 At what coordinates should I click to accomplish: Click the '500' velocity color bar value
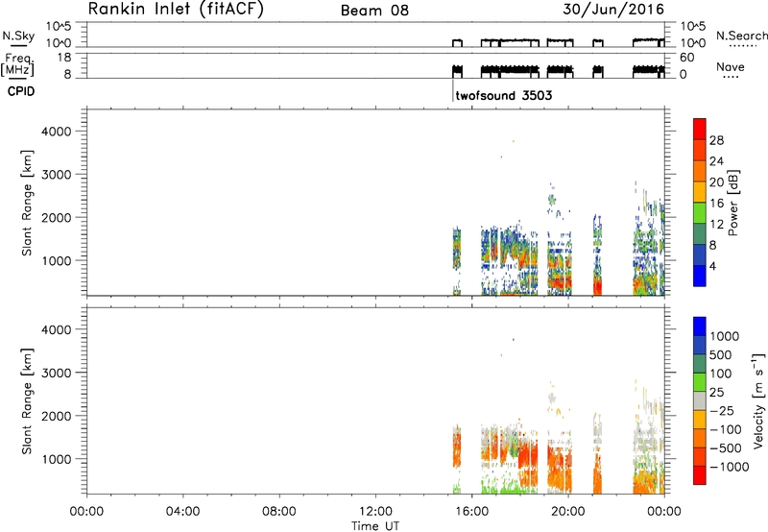(x=721, y=355)
